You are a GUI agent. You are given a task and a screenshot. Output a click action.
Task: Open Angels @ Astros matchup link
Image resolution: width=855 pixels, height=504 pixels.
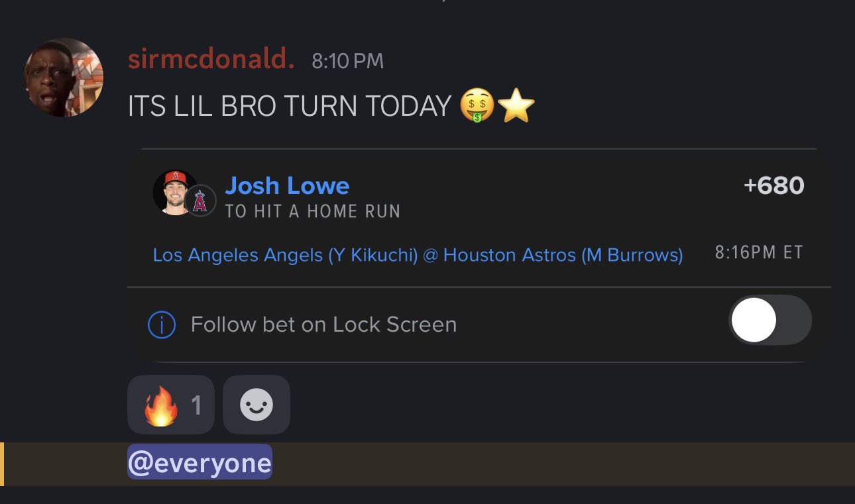(x=418, y=254)
